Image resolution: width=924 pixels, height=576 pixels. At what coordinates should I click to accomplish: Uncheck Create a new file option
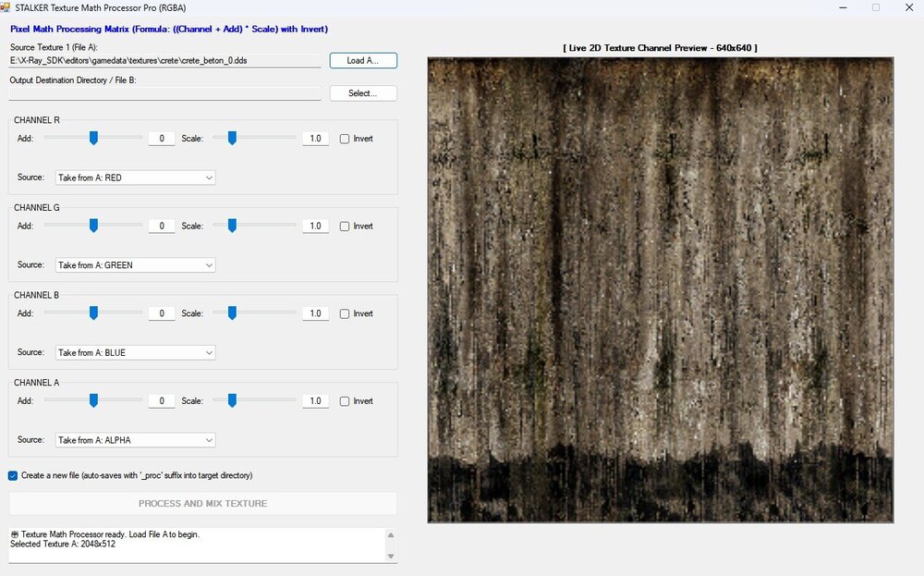coord(13,476)
